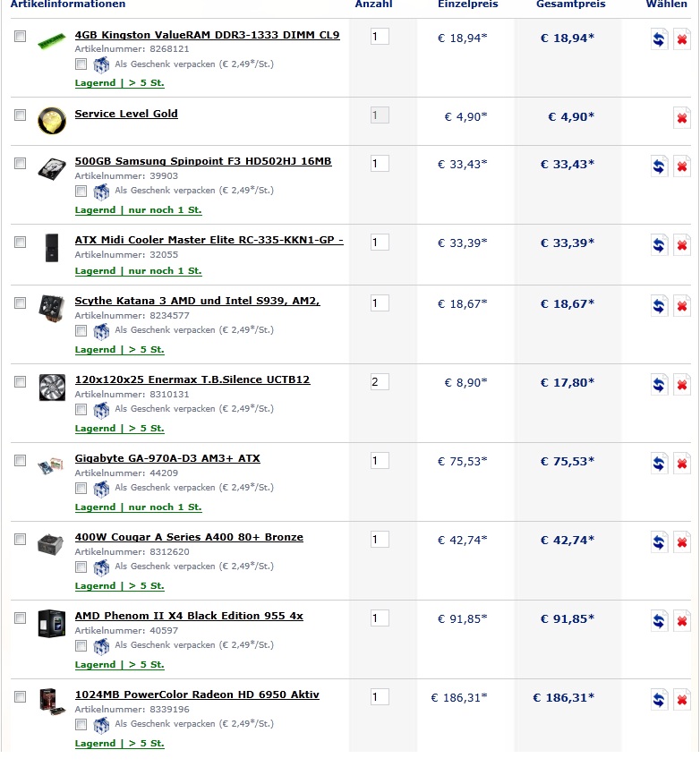Delete the Samsung Spinpoint F3 item

tap(681, 166)
